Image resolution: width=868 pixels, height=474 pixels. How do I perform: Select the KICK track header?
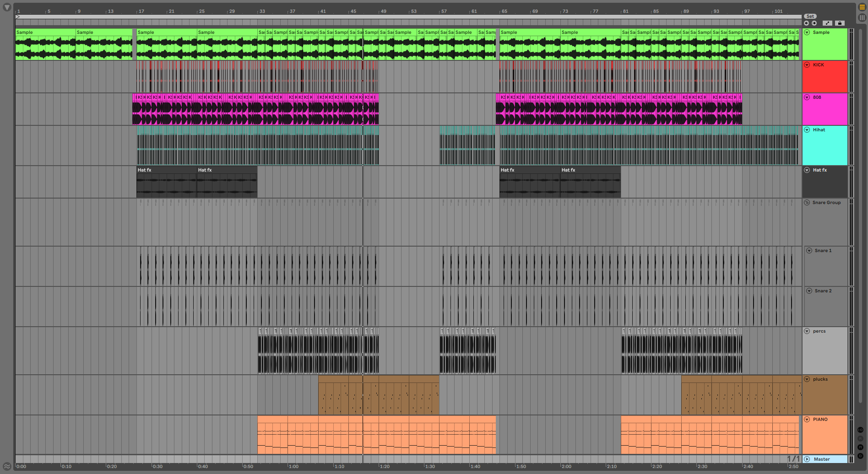(825, 76)
